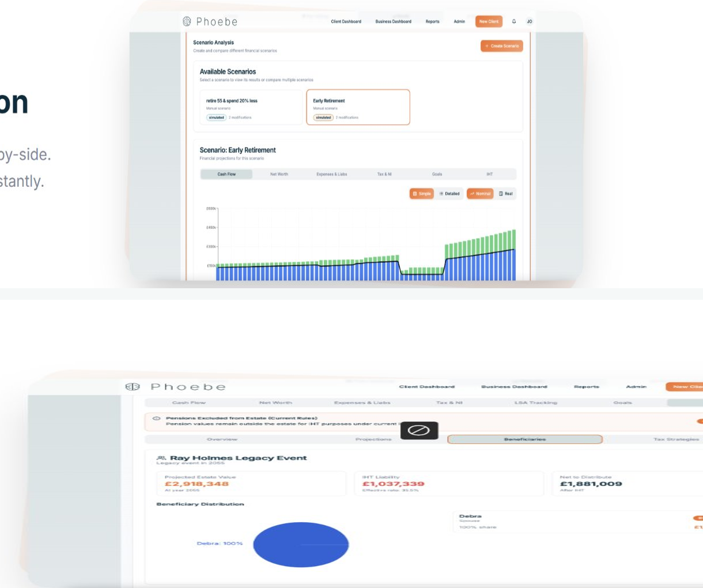Switch to the Beneficiaries tab
This screenshot has width=703, height=588.
524,439
